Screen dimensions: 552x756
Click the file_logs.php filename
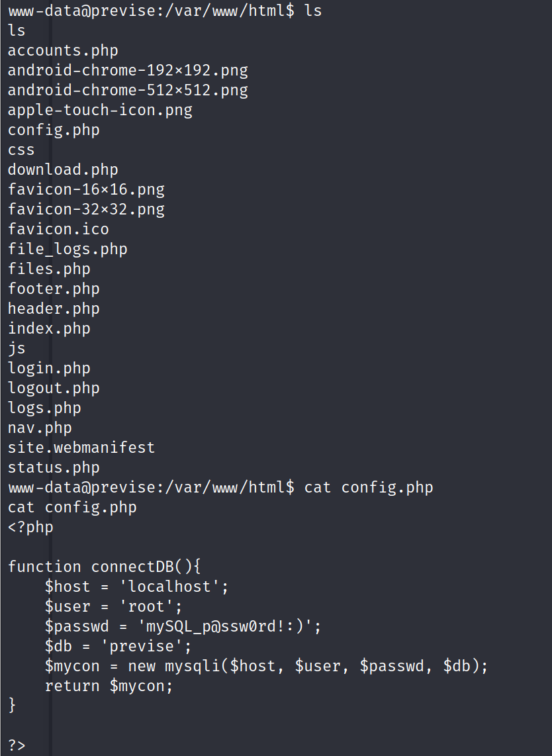68,249
